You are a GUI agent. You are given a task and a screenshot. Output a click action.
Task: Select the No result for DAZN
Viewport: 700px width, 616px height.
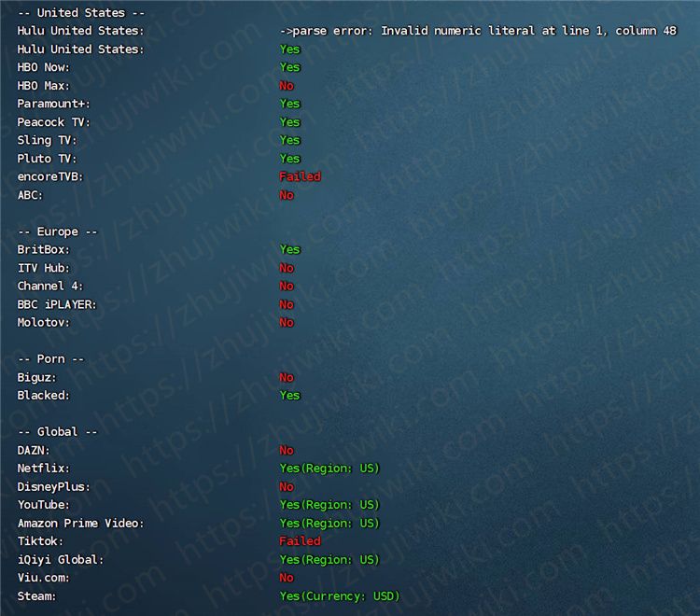287,450
